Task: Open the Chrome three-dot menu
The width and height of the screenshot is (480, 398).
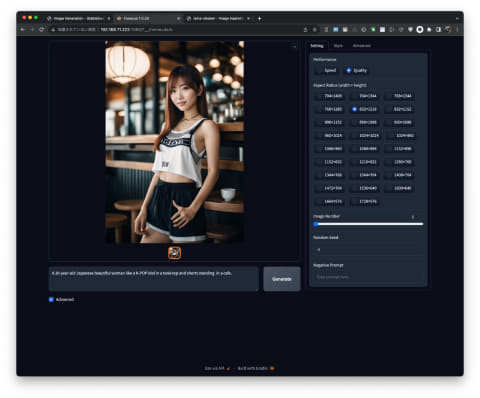Action: (x=457, y=30)
